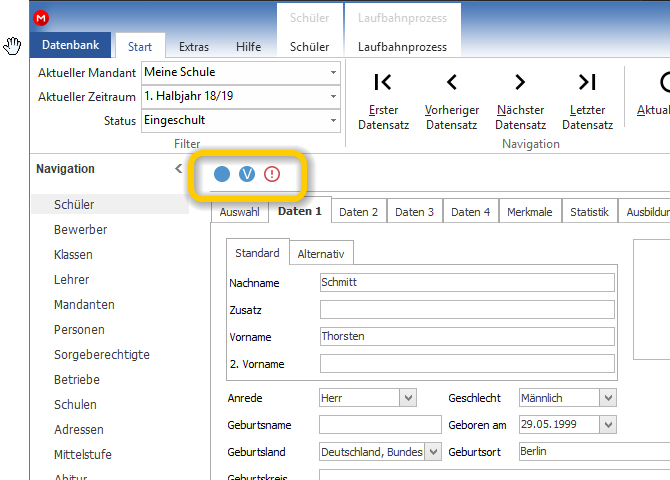Image resolution: width=670 pixels, height=480 pixels.
Task: Collapse the Navigation side panel
Action: point(179,169)
